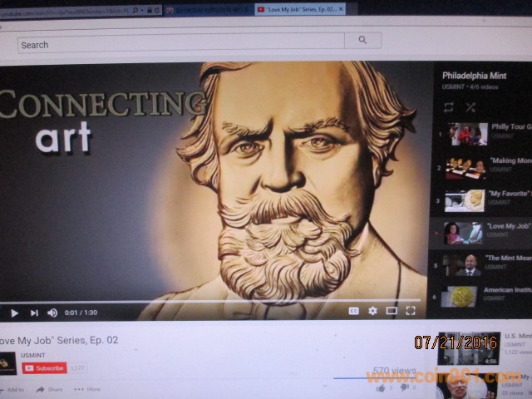Open the More options menu below video
The width and height of the screenshot is (532, 399).
click(86, 389)
